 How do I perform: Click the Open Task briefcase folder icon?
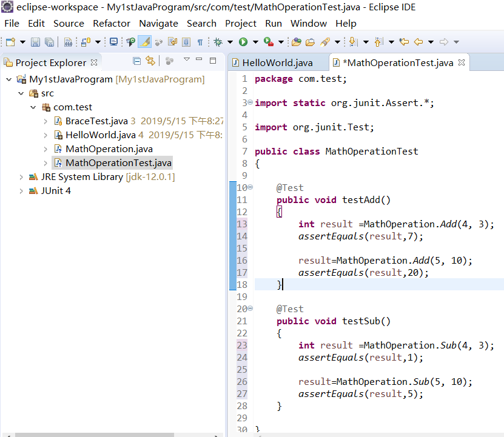click(310, 42)
